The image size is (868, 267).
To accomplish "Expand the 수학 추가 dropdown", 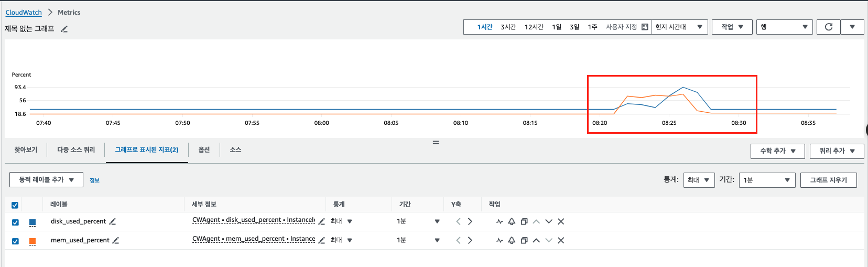I will pyautogui.click(x=777, y=151).
